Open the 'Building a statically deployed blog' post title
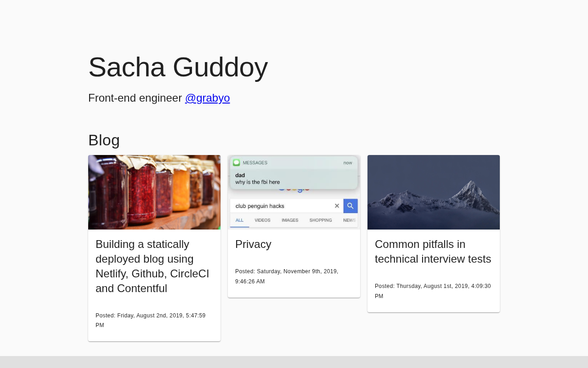 tap(153, 266)
